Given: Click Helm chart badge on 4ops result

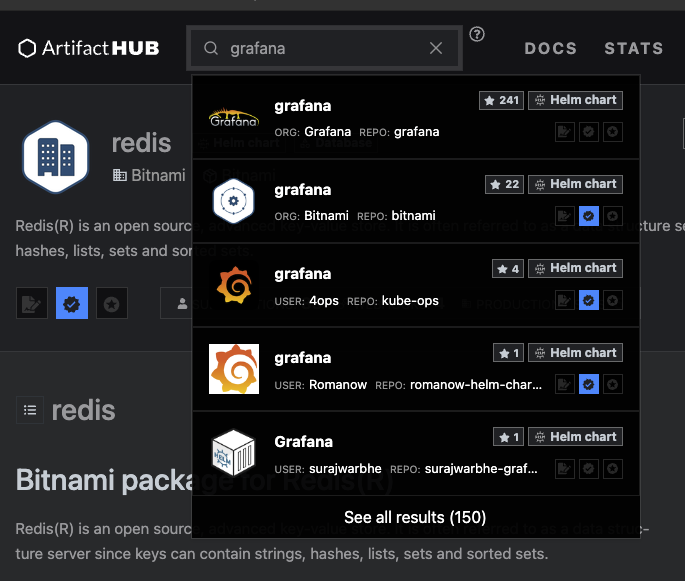Looking at the screenshot, I should [x=575, y=269].
